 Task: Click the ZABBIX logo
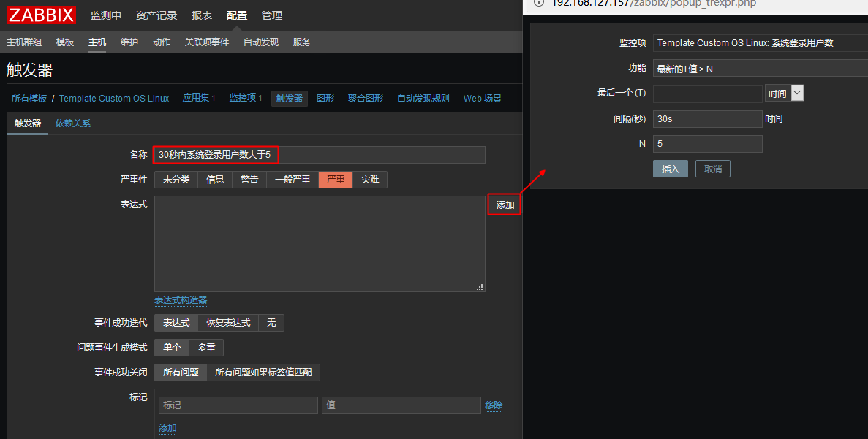pyautogui.click(x=41, y=15)
